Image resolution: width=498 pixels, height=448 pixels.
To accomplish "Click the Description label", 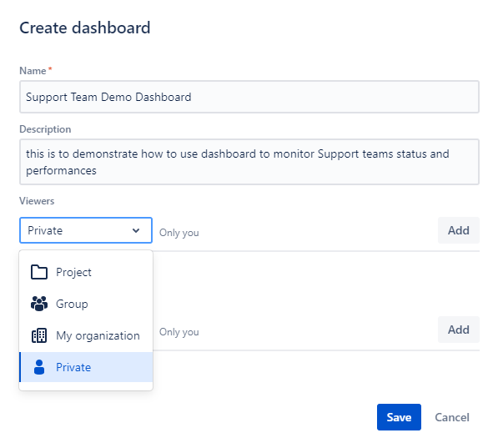I will click(x=45, y=129).
